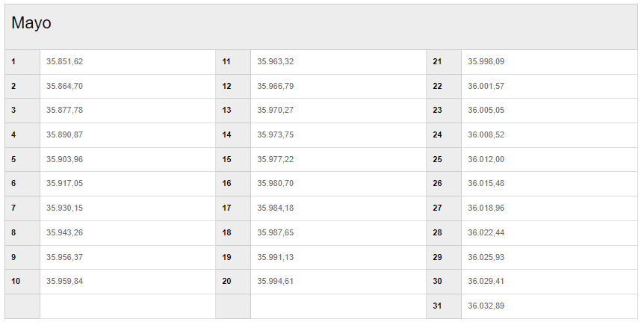Click value 35.956,37 for day 9
This screenshot has height=328, width=644.
[x=64, y=257]
